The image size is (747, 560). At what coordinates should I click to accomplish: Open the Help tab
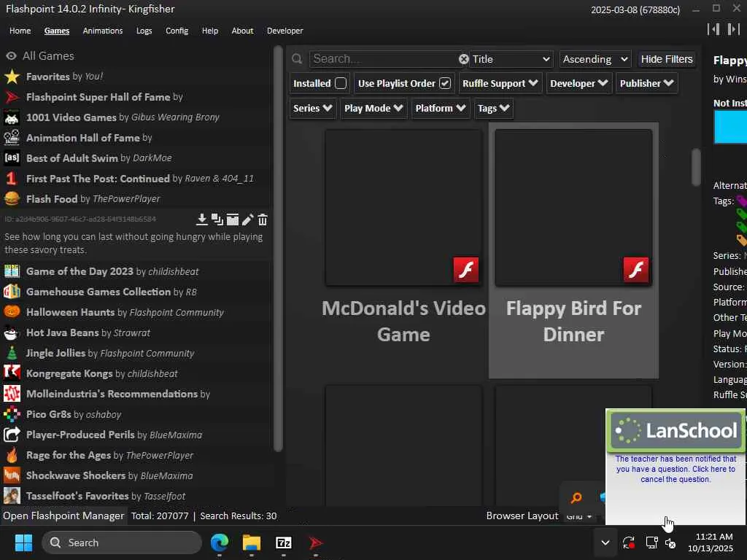209,31
